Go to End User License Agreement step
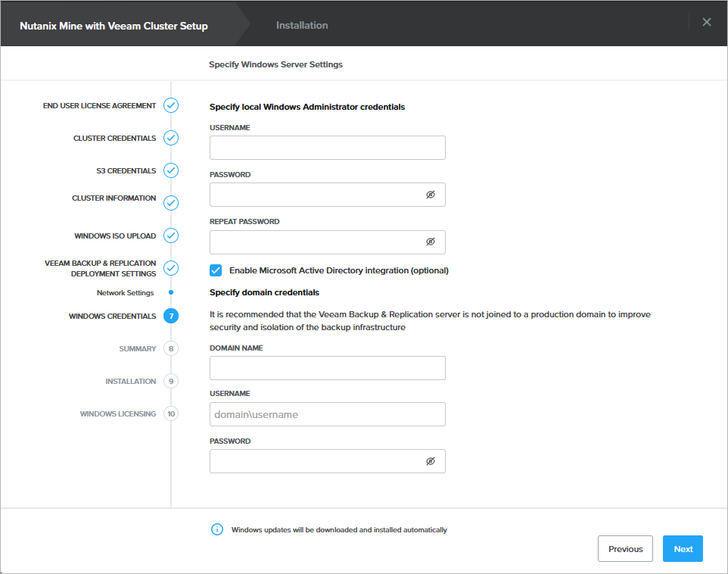 (99, 106)
